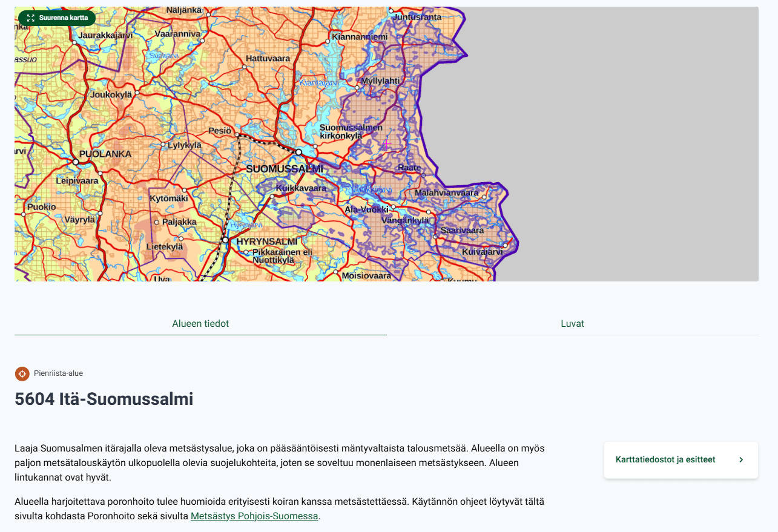
Task: Click the 5604 Itä-Suomussalmi heading
Action: point(104,399)
